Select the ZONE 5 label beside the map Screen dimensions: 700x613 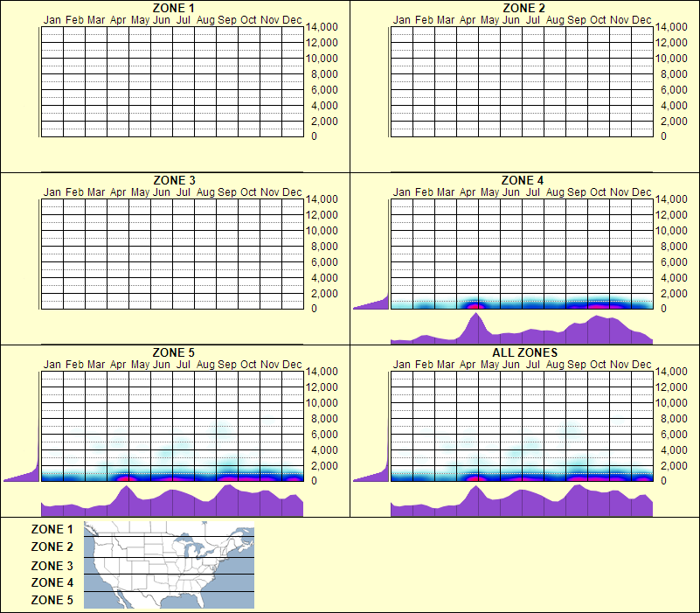pos(52,600)
